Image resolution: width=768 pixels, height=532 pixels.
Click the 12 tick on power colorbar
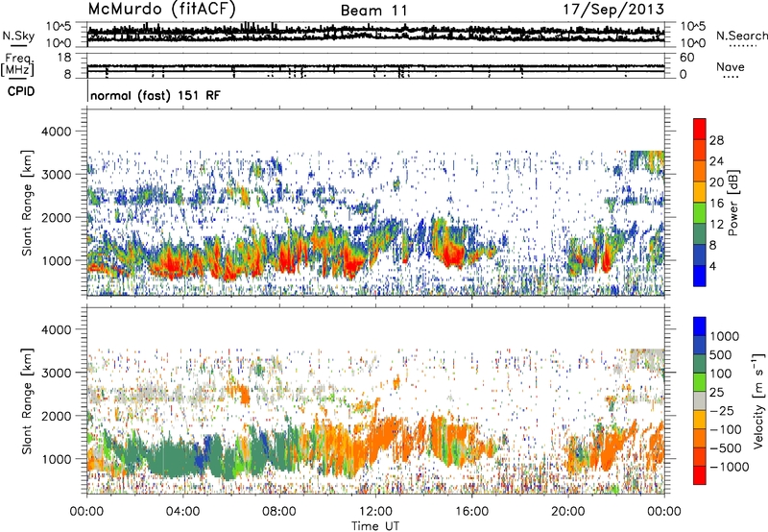[x=716, y=225]
